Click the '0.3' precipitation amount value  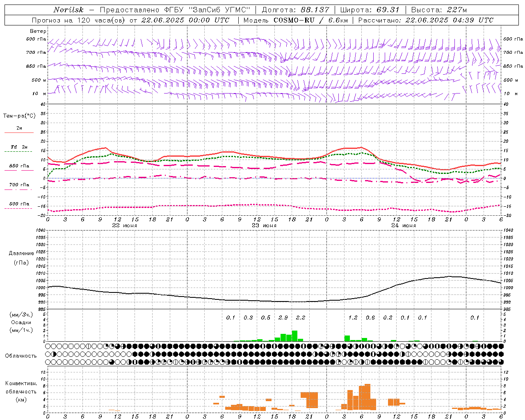coord(248,318)
